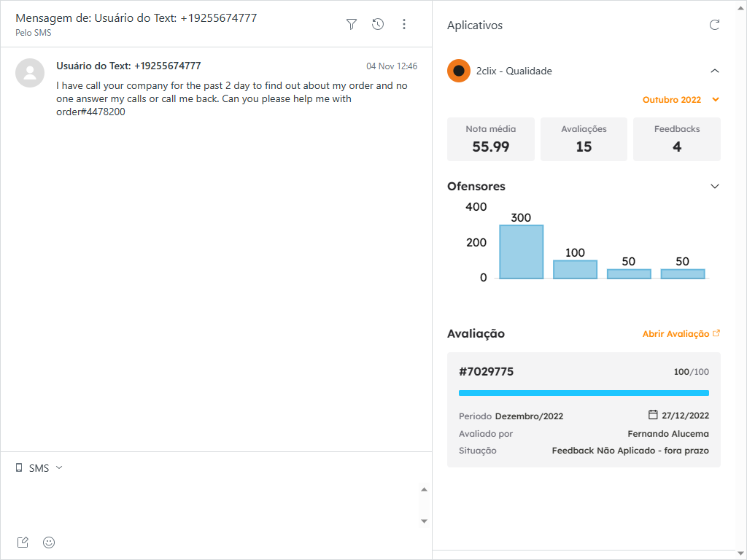Expand the Ofensores section chevron
Image resolution: width=747 pixels, height=560 pixels.
click(x=715, y=186)
